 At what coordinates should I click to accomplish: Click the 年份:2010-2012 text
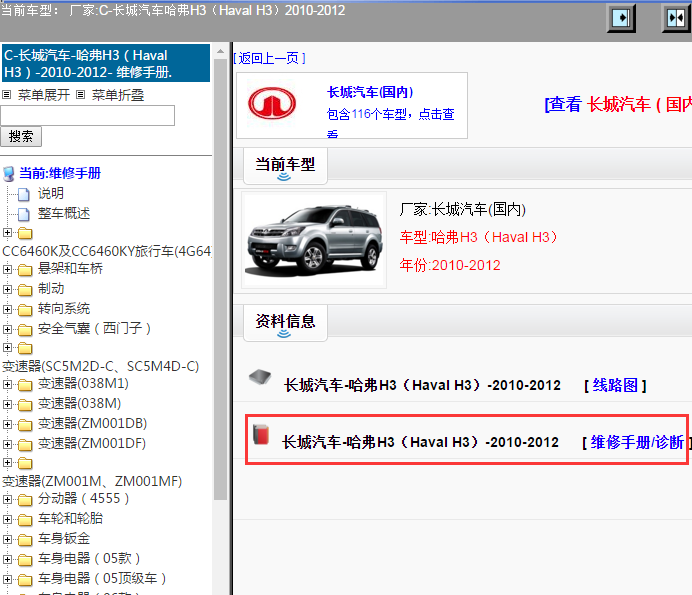(450, 265)
